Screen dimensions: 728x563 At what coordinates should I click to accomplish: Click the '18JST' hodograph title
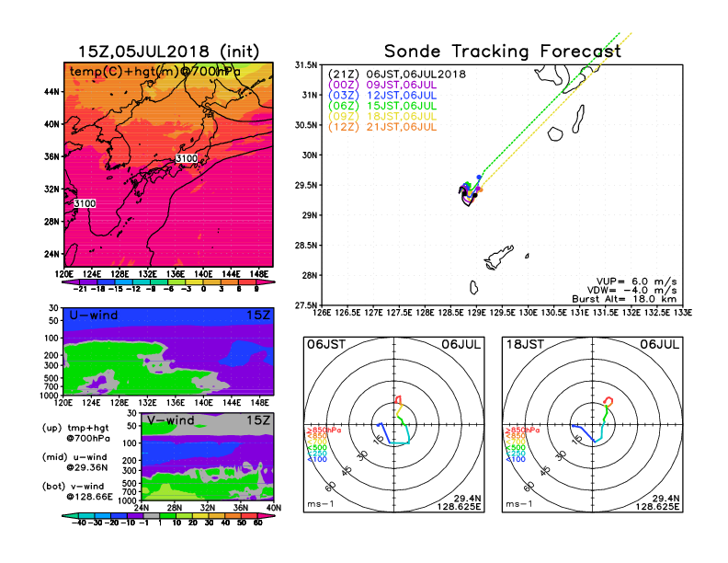pos(525,344)
